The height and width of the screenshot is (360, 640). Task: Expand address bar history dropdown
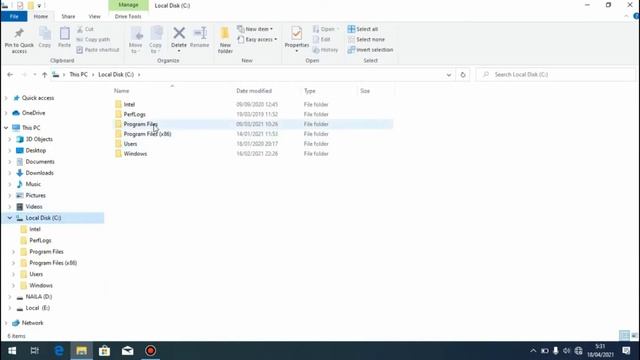pos(449,75)
